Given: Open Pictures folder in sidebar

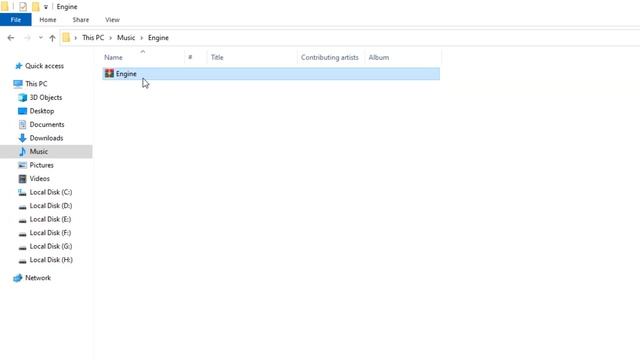Looking at the screenshot, I should tap(41, 165).
